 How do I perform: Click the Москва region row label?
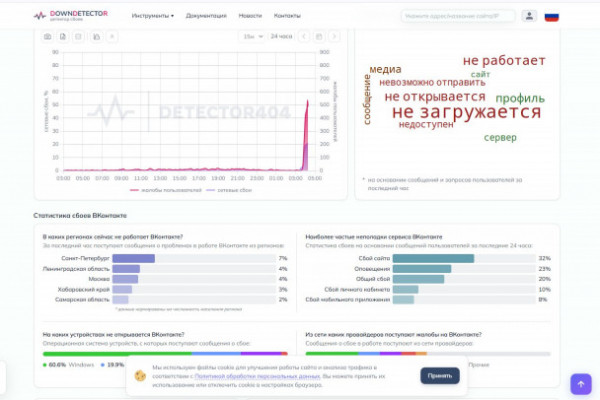tap(99, 279)
